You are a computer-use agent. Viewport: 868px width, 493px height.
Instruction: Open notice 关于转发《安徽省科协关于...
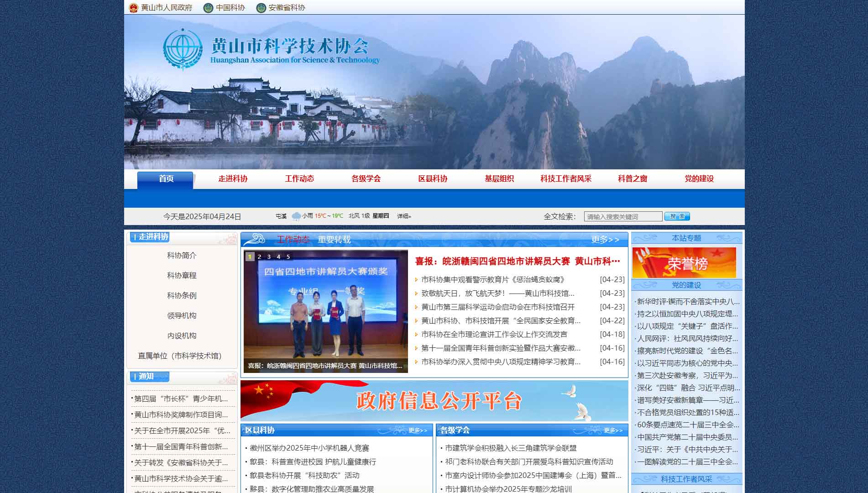tap(181, 463)
